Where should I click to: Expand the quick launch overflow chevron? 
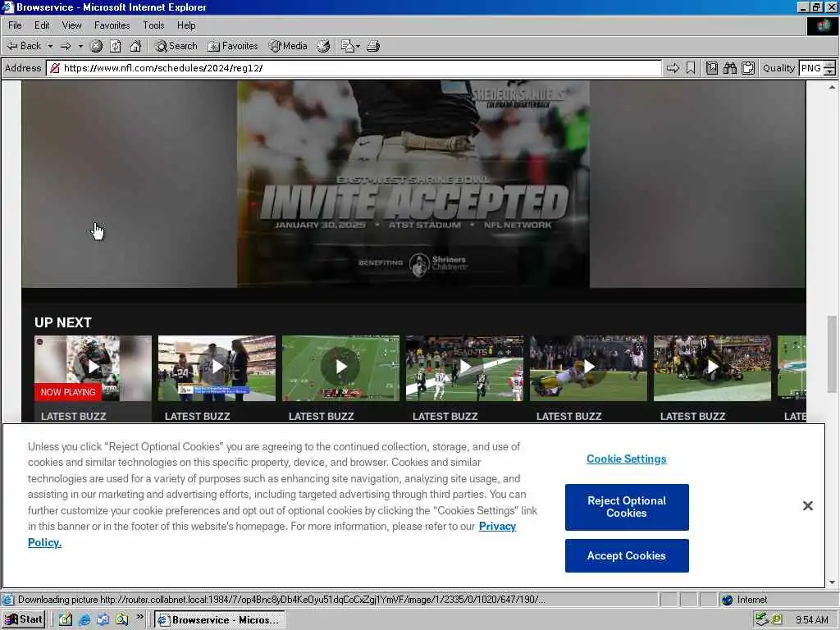139,617
